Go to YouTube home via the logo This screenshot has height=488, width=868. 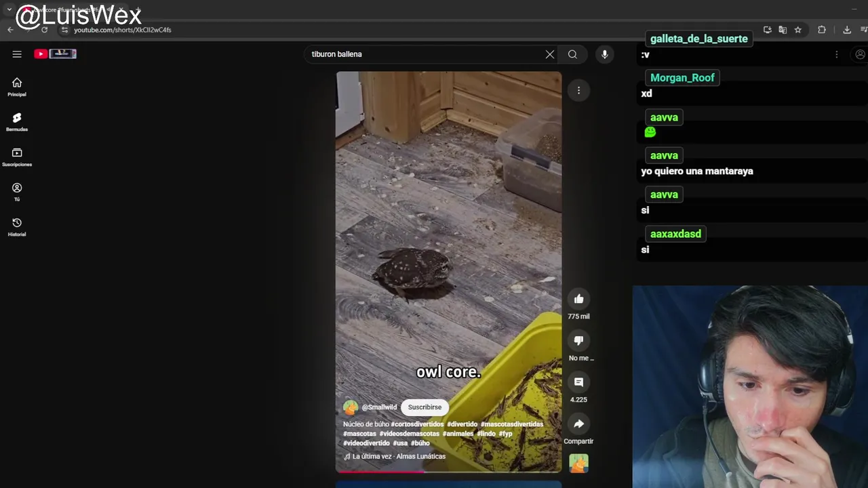55,54
